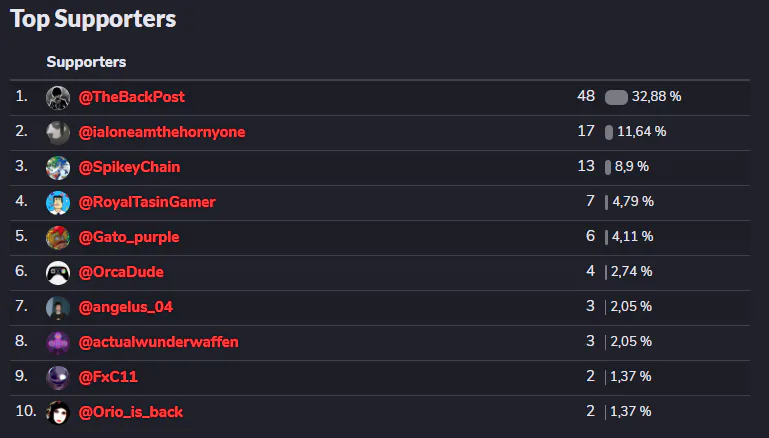
Task: Click @FxC11's avatar icon
Action: [x=57, y=377]
